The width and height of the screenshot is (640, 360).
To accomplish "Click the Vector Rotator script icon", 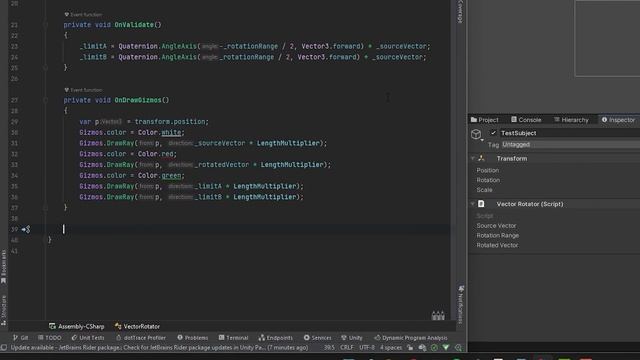I will pyautogui.click(x=481, y=204).
